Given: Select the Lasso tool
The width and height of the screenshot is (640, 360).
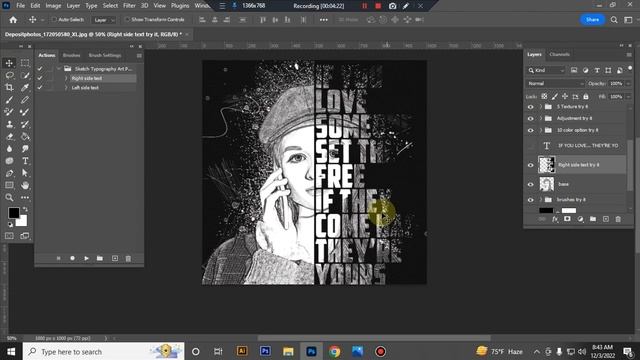Looking at the screenshot, I should tap(9, 75).
